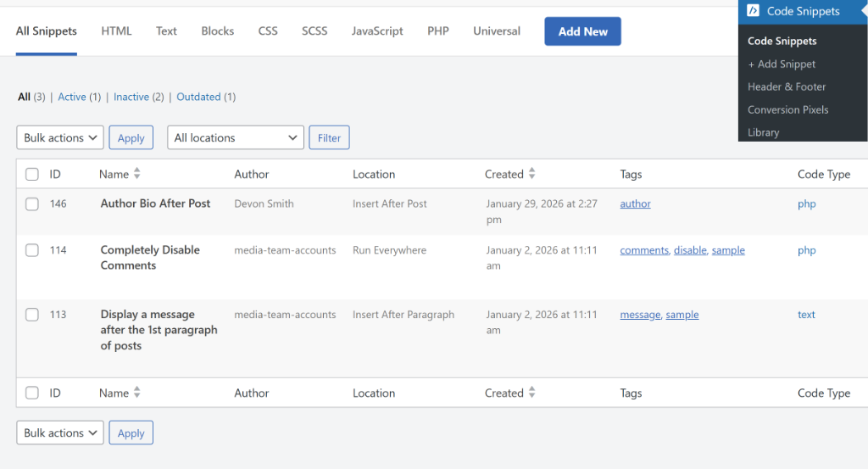Tick the select-all checkbox in table footer

[32, 393]
